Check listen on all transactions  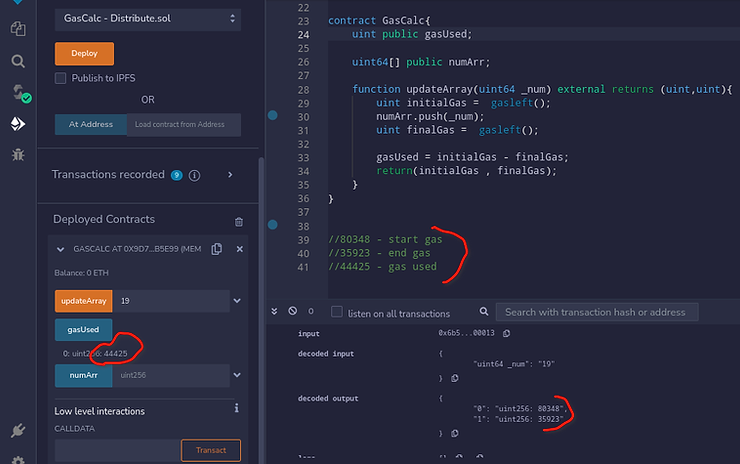click(337, 312)
